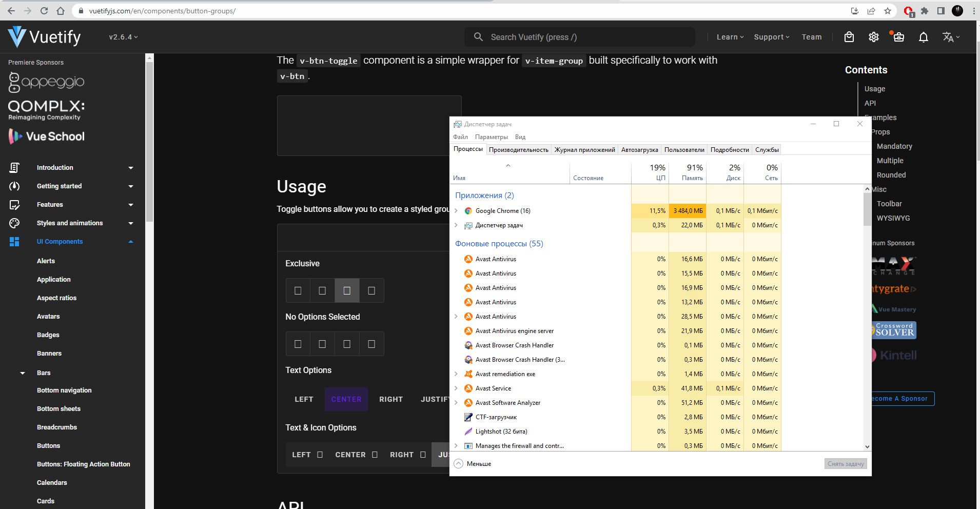Viewport: 980px width, 509px height.
Task: Click the Снять задачу button
Action: pyautogui.click(x=846, y=464)
